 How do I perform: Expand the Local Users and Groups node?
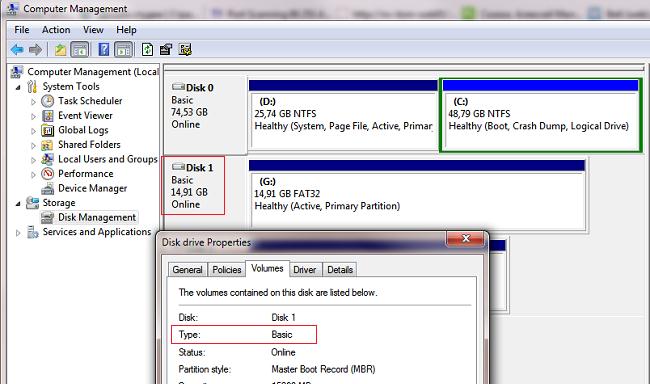pos(33,160)
